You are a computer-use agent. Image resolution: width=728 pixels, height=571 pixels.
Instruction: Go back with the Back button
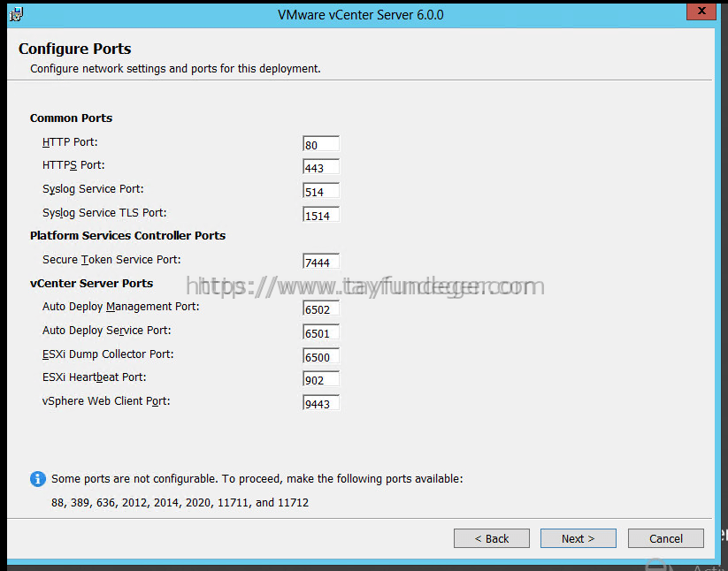pyautogui.click(x=492, y=538)
